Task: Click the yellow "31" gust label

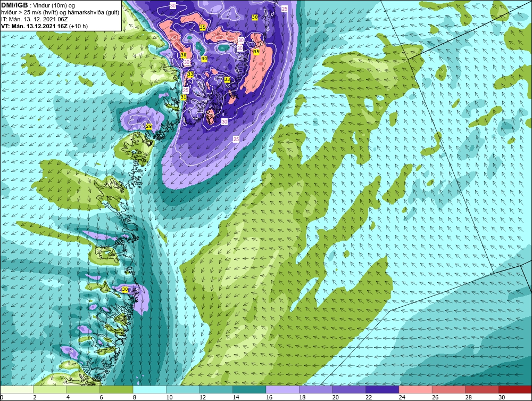Action: coord(183,97)
